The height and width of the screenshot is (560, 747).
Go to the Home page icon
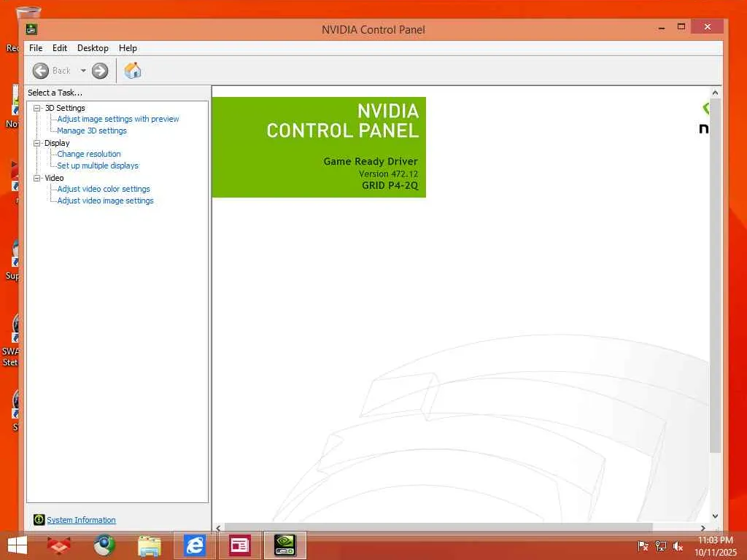pos(133,71)
